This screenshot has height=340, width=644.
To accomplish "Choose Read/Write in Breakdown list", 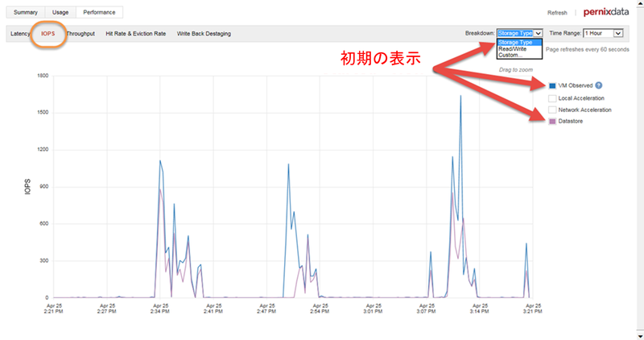I will pyautogui.click(x=519, y=48).
